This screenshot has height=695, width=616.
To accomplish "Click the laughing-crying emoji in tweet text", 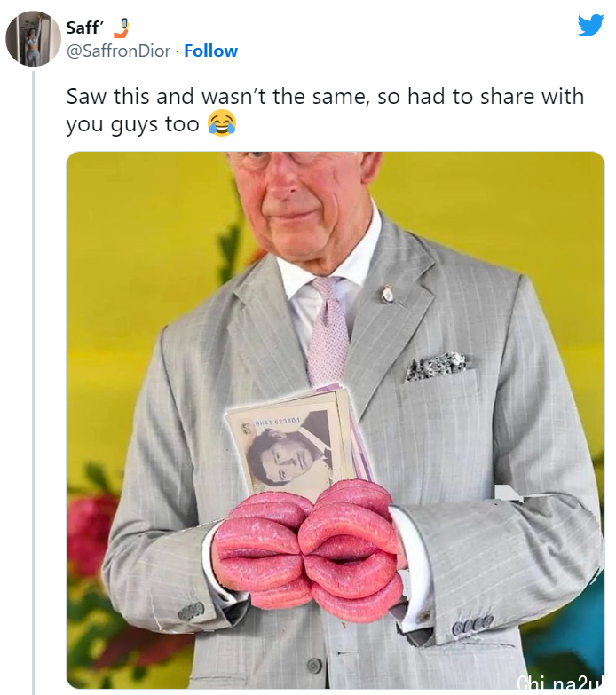I will [221, 123].
